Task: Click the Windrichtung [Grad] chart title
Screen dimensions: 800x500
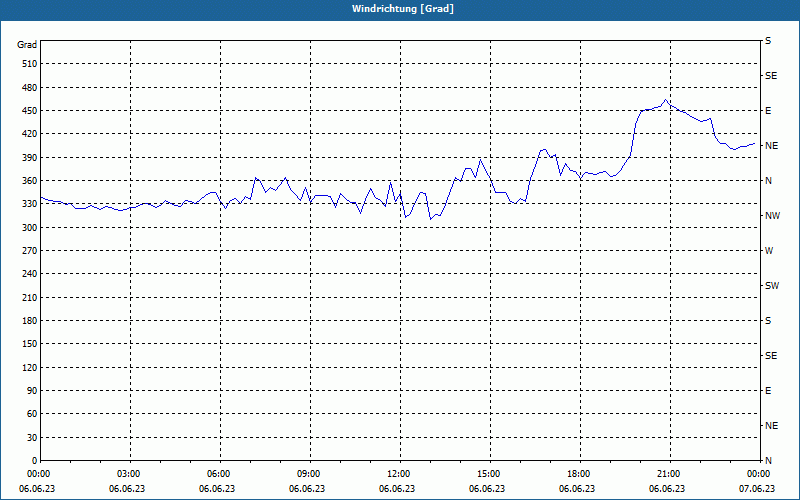Action: (403, 9)
